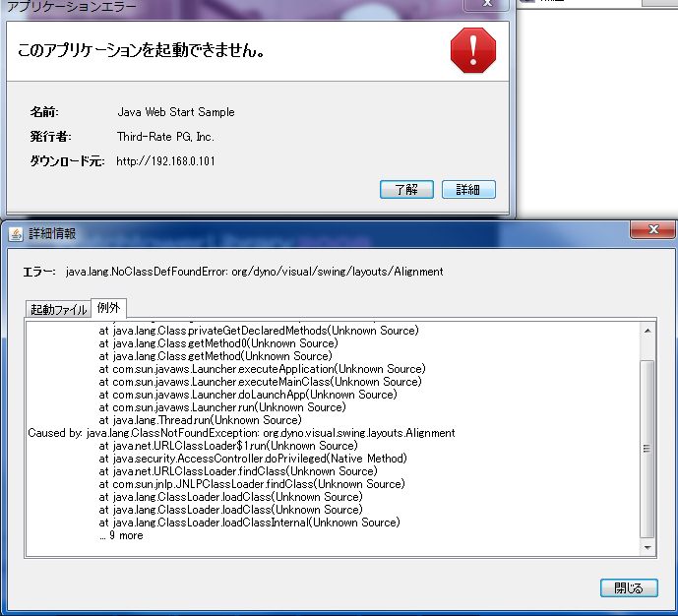678x616 pixels.
Task: Click the '... 9 more' line
Action: point(121,535)
